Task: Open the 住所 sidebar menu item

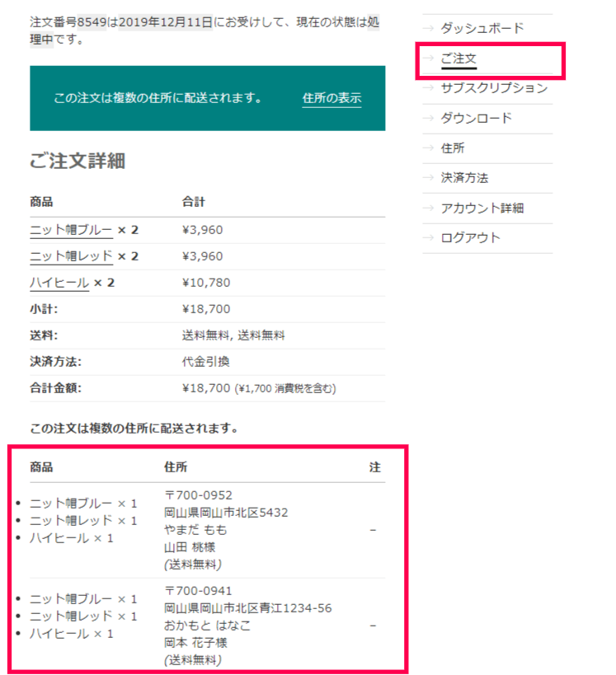Action: coord(453,148)
